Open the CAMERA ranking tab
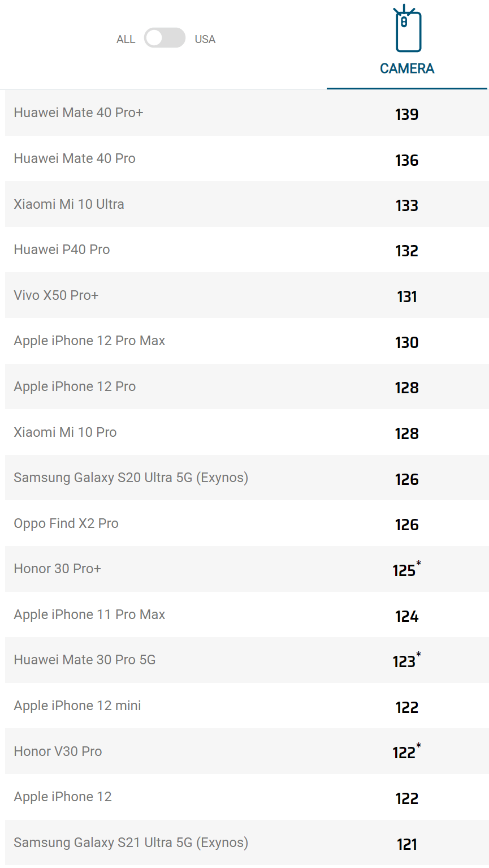The height and width of the screenshot is (868, 489). coord(407,68)
